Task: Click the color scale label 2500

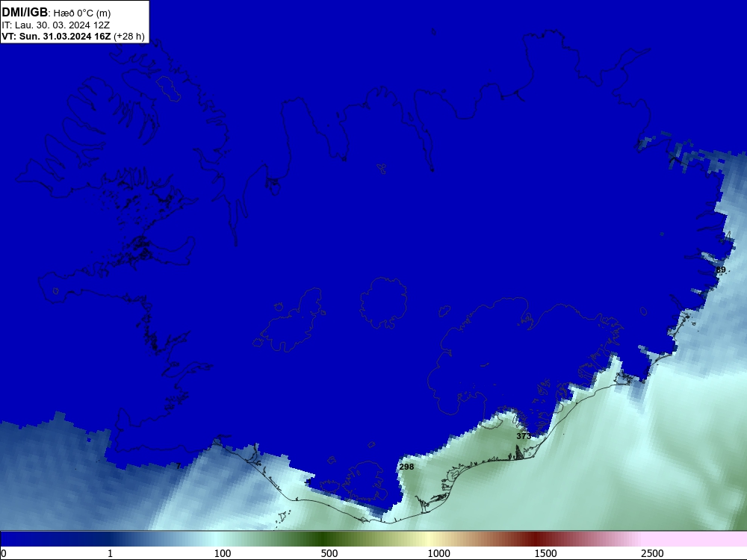Action: click(x=652, y=553)
